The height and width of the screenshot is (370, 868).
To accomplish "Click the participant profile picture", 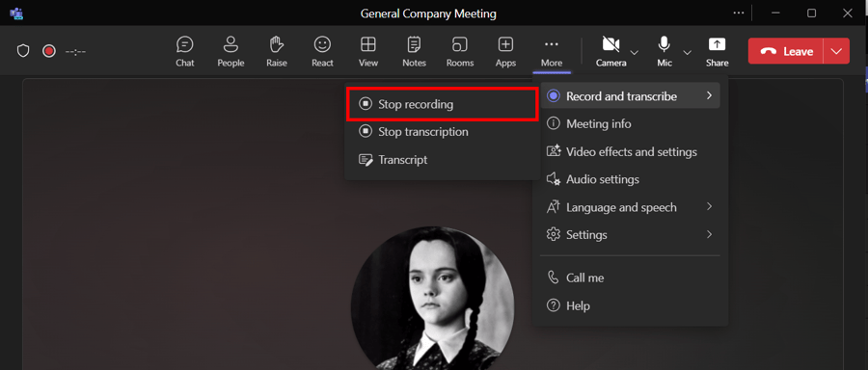I will click(432, 298).
